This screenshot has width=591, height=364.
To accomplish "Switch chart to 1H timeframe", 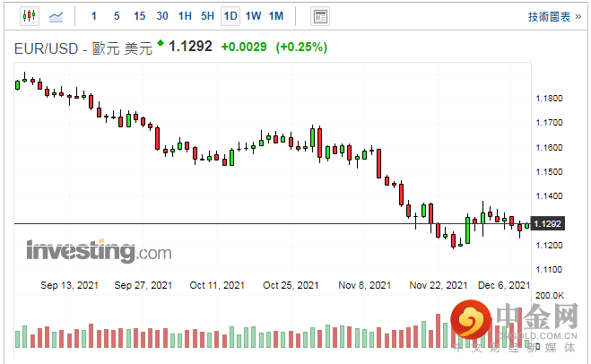I will tap(185, 16).
